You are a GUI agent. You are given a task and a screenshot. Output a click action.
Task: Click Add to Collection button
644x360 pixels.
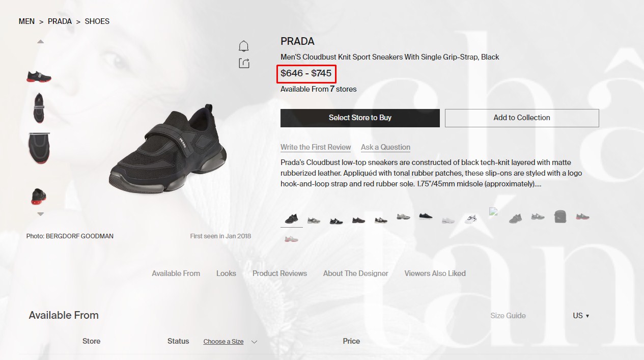point(522,118)
